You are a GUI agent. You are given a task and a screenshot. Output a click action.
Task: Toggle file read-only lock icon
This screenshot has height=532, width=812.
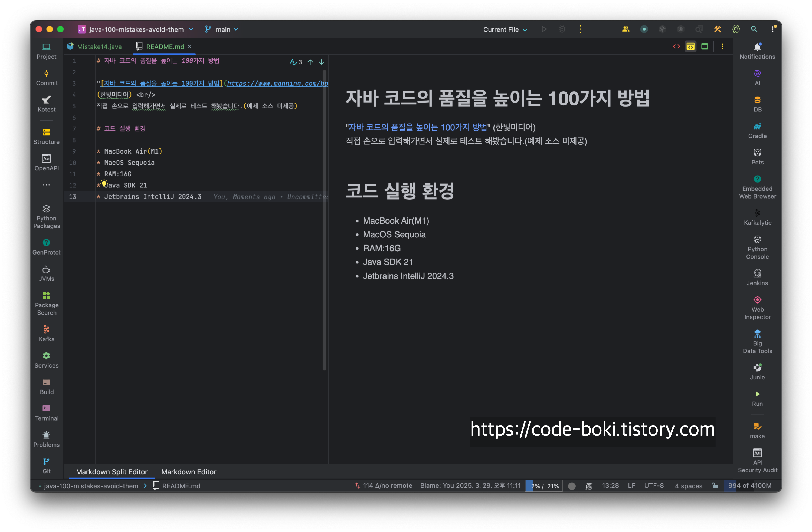pos(714,486)
